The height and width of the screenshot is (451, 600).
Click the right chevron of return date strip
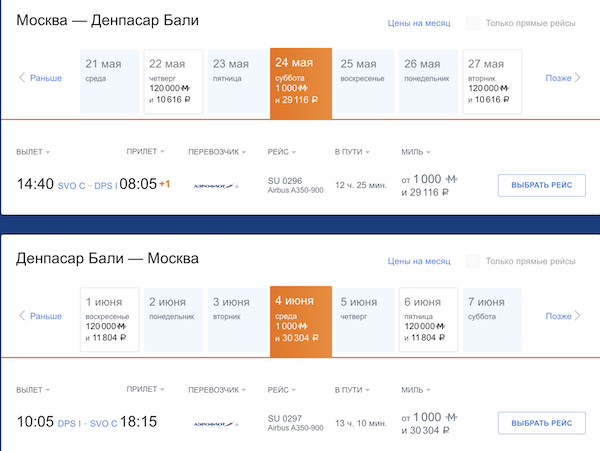pyautogui.click(x=578, y=316)
